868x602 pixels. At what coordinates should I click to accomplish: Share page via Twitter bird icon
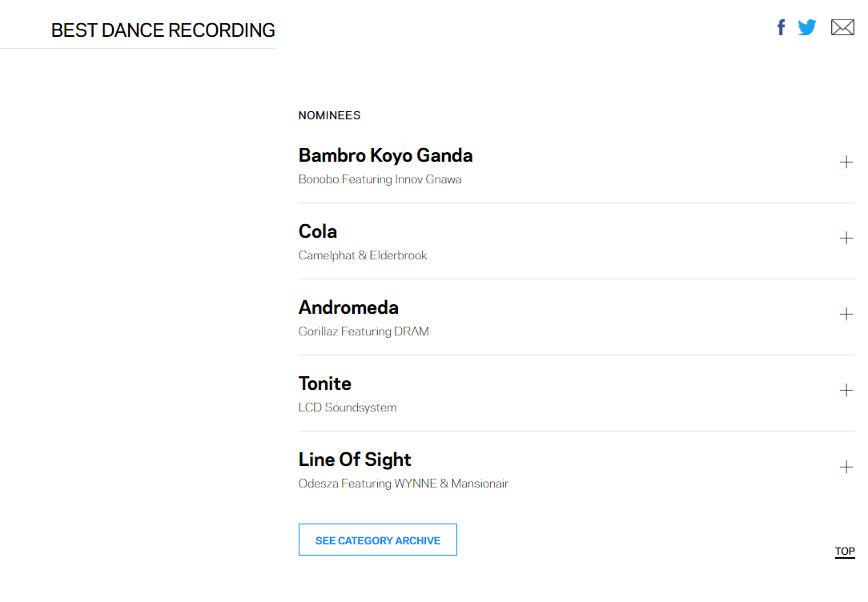[x=807, y=28]
